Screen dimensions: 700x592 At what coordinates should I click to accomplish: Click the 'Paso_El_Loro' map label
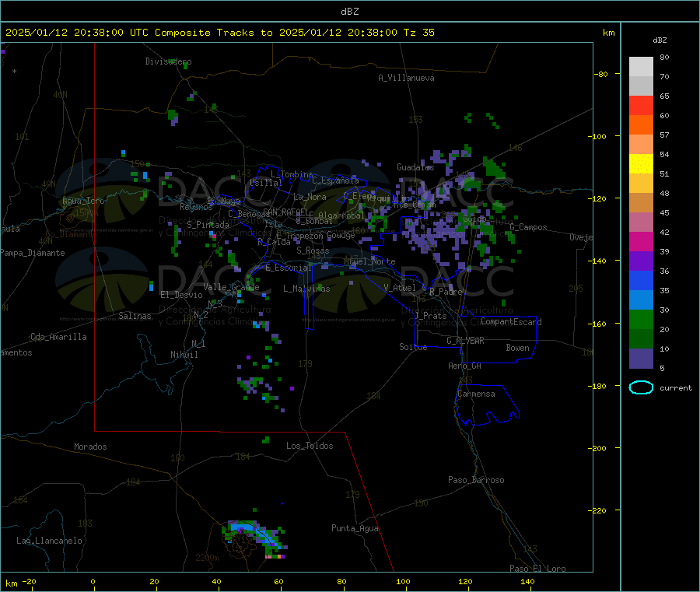tap(537, 569)
